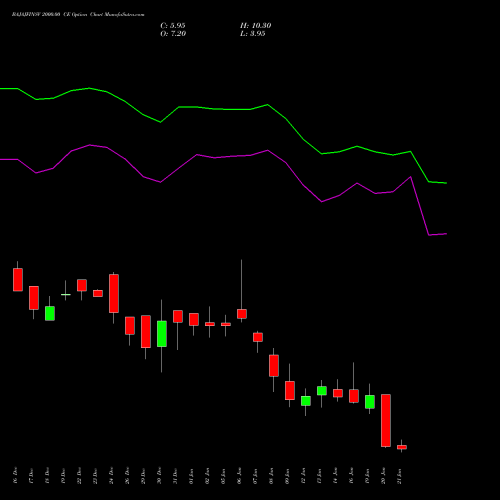Click the open value 'O: 7.20'

(173, 34)
